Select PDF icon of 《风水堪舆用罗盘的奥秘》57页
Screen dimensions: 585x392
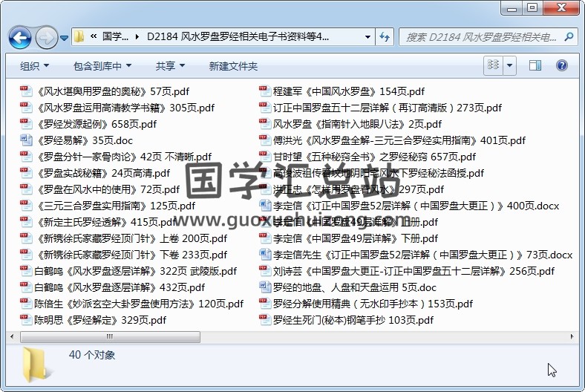click(x=26, y=91)
